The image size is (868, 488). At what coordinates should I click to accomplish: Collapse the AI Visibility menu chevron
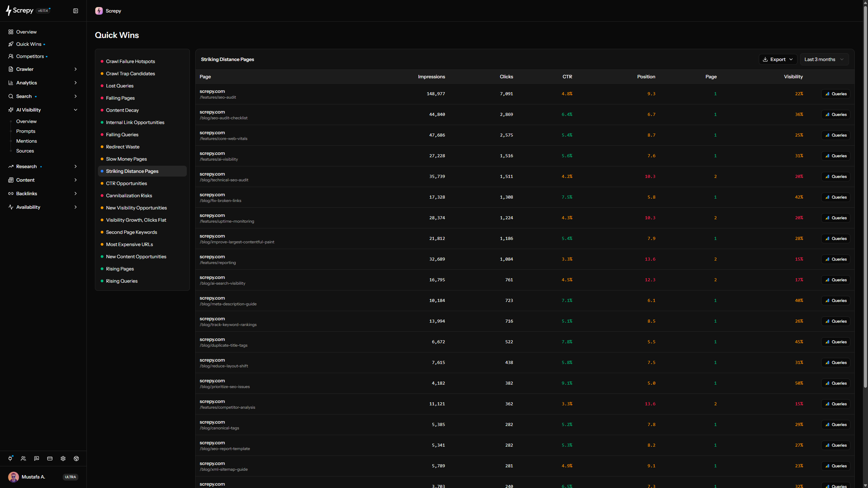click(76, 110)
